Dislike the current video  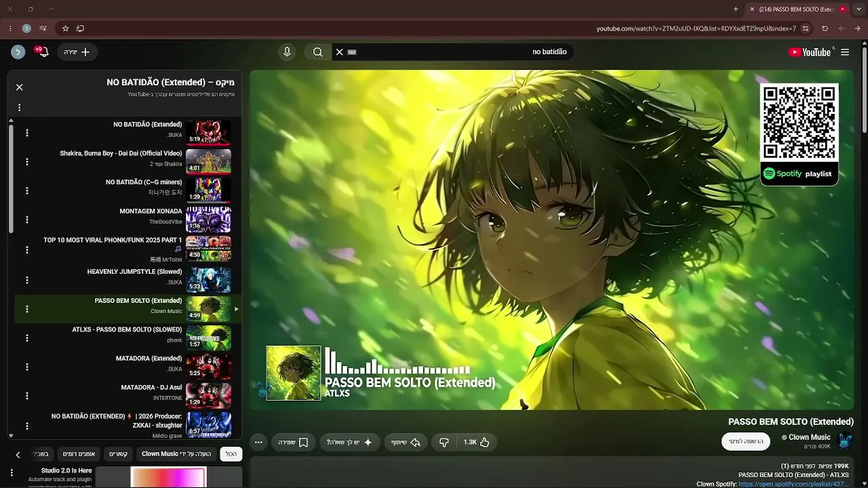[x=444, y=443]
